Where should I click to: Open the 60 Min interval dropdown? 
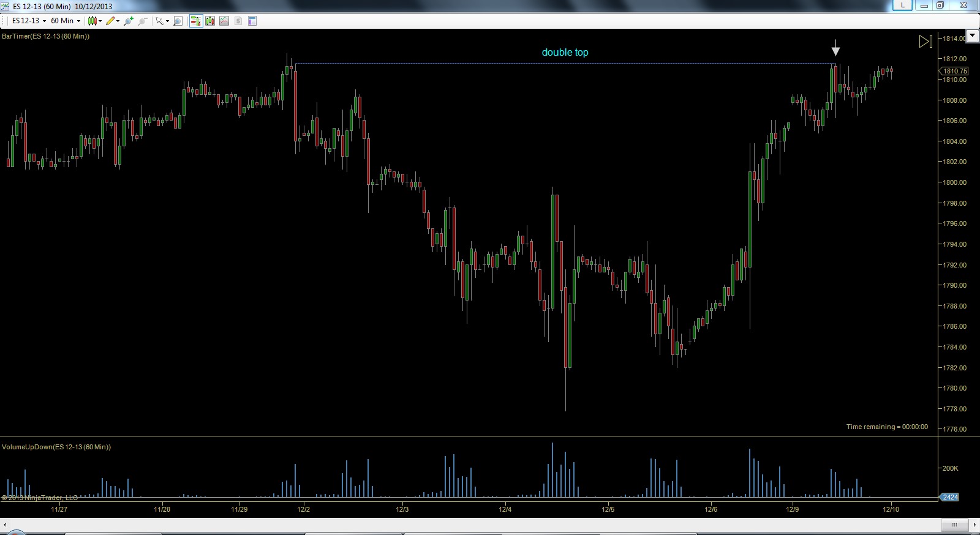point(66,21)
